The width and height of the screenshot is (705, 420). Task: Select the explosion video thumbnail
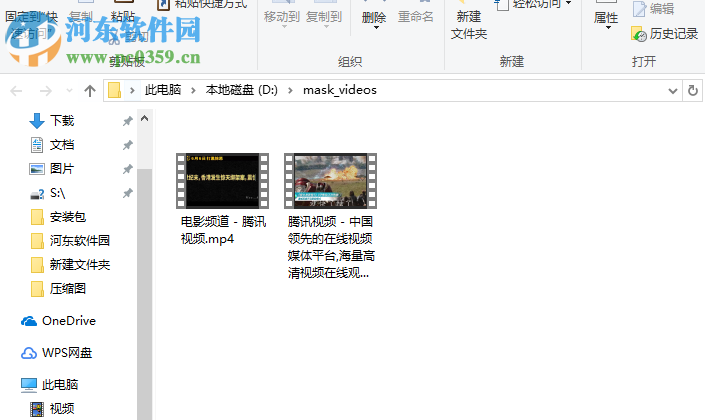coord(330,181)
